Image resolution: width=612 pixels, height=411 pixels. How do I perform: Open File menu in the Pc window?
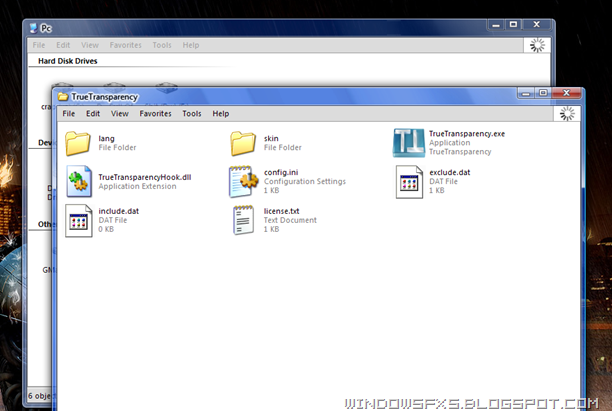[39, 45]
